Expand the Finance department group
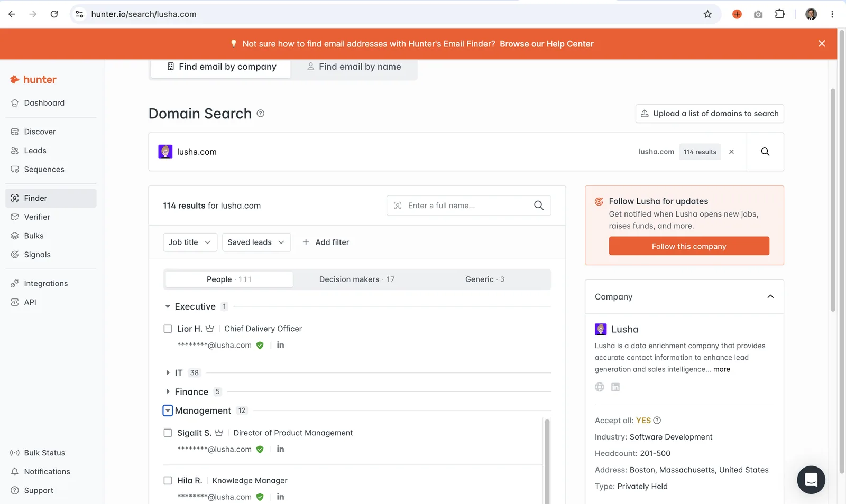Viewport: 846px width, 504px height. [168, 392]
